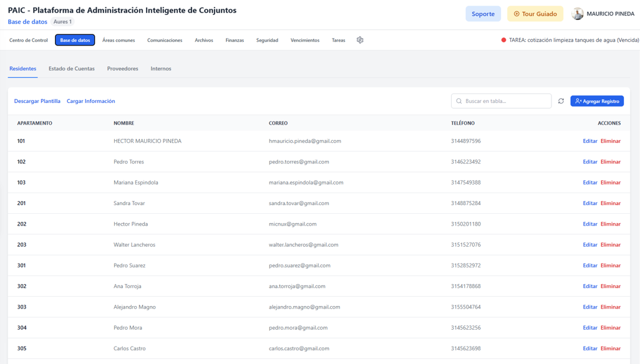
Task: Delete Walter Lancheros' record with Eliminar
Action: [610, 244]
